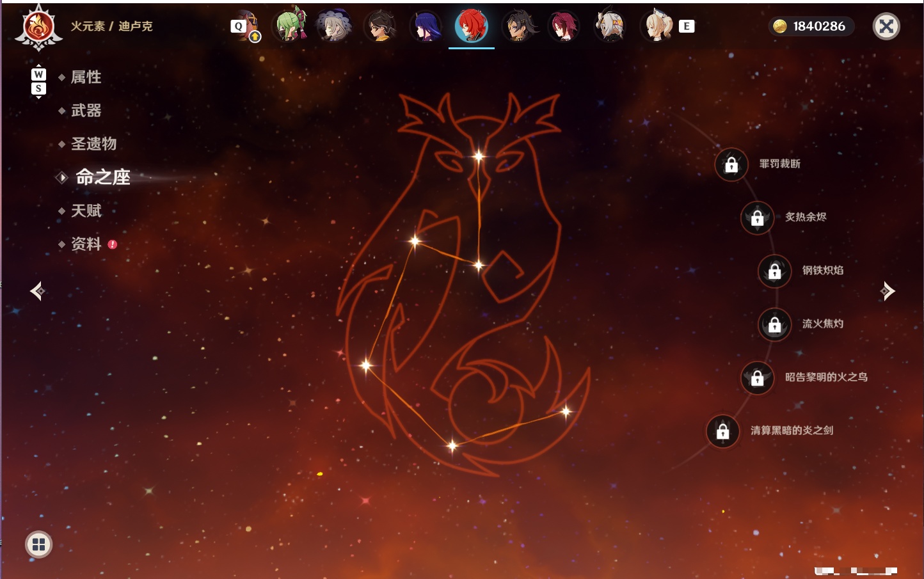Select the white-haired character with horned headdress
The width and height of the screenshot is (924, 579).
point(610,26)
